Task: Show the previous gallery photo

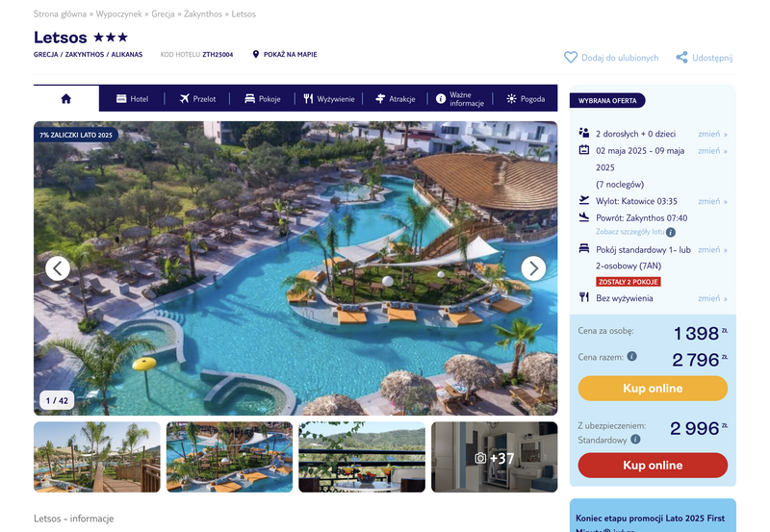Action: point(58,268)
